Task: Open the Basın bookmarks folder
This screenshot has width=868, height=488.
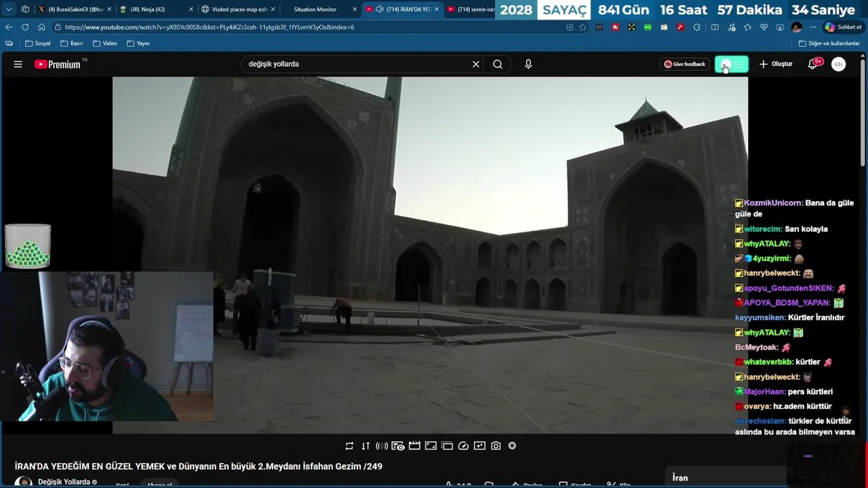Action: pos(72,43)
